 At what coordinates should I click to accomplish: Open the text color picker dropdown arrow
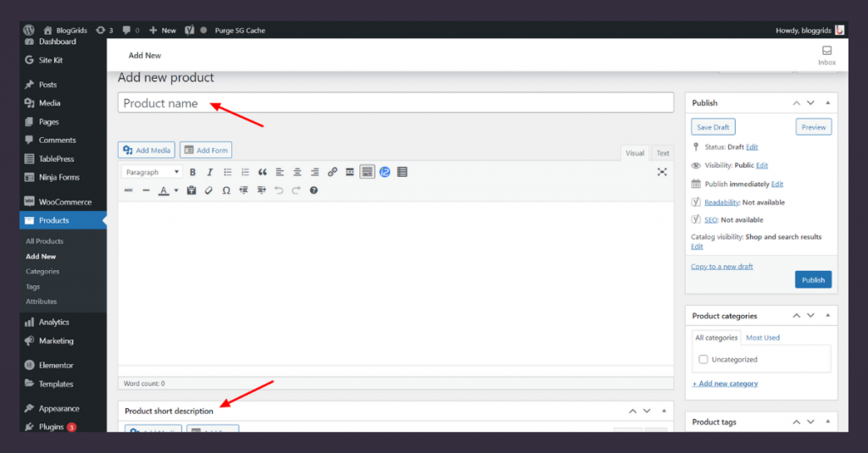click(x=176, y=191)
